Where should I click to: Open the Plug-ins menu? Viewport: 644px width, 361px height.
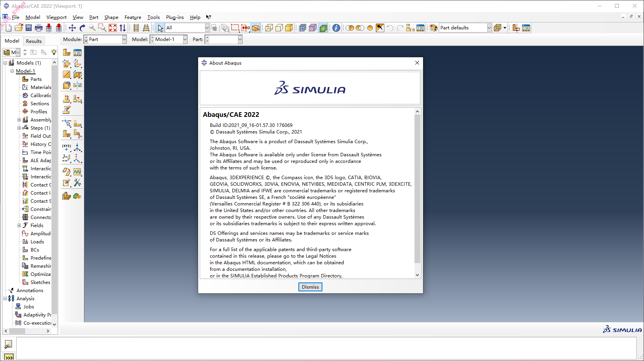tap(175, 17)
